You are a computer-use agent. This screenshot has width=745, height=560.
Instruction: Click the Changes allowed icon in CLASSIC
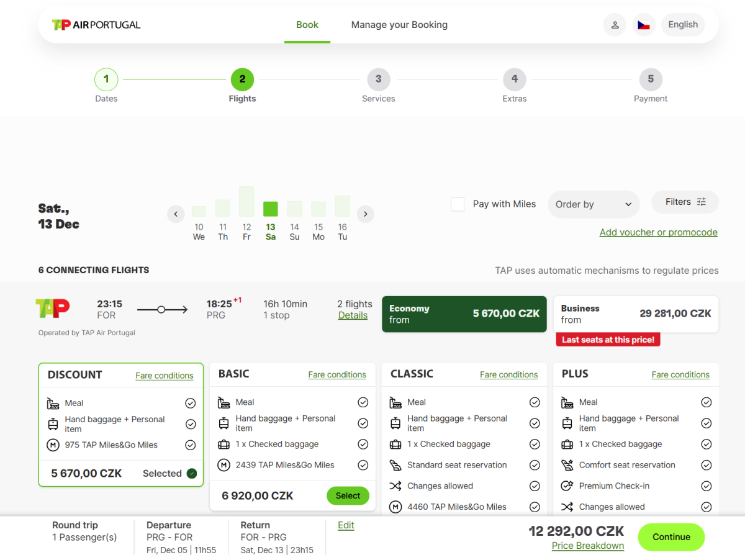395,486
